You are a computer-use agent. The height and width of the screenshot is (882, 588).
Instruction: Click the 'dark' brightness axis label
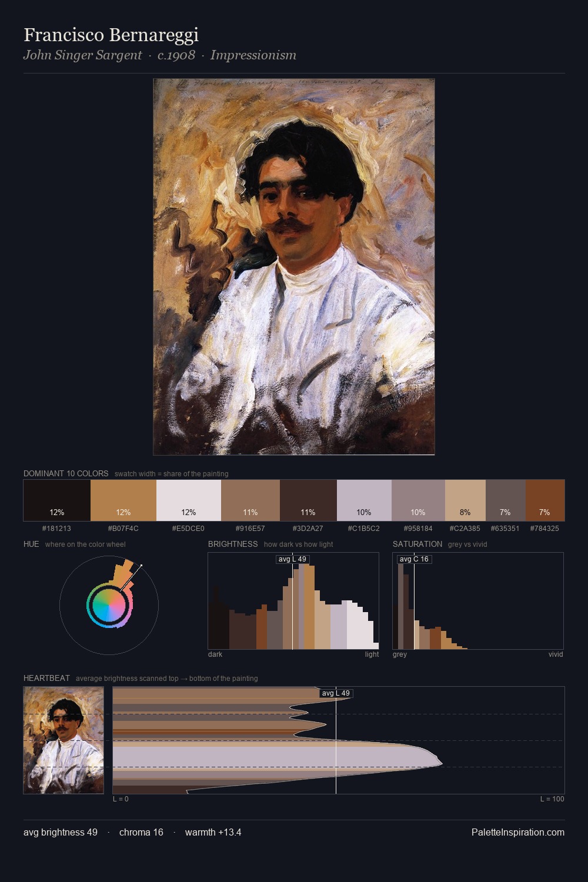(215, 654)
